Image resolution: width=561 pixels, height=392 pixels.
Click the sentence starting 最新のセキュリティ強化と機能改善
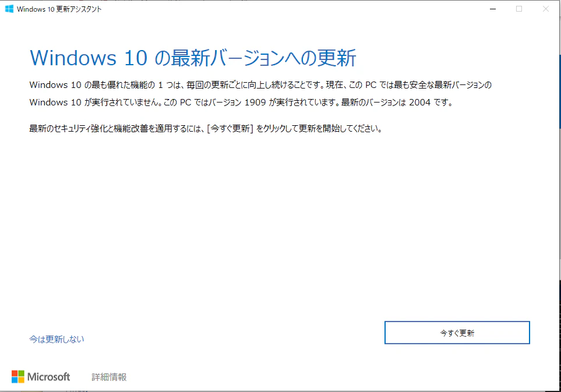(x=206, y=128)
